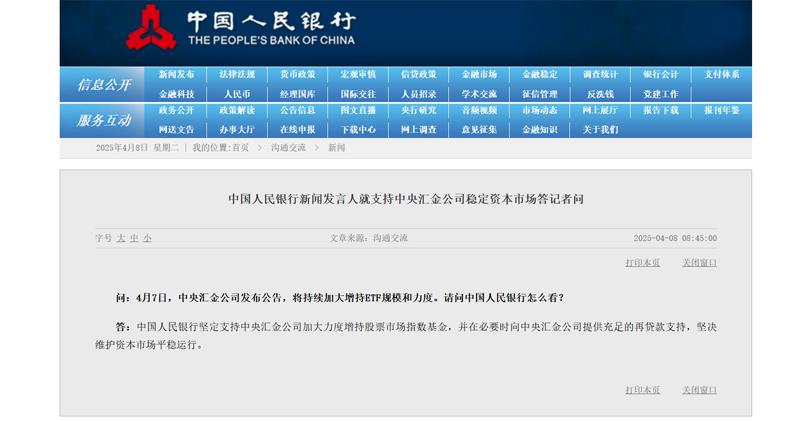The height and width of the screenshot is (421, 800).
Task: Select 征信管理 navigation item
Action: pyautogui.click(x=540, y=94)
